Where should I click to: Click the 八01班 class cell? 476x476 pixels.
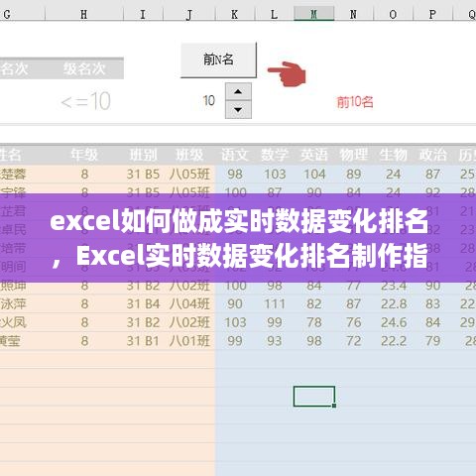click(x=189, y=341)
